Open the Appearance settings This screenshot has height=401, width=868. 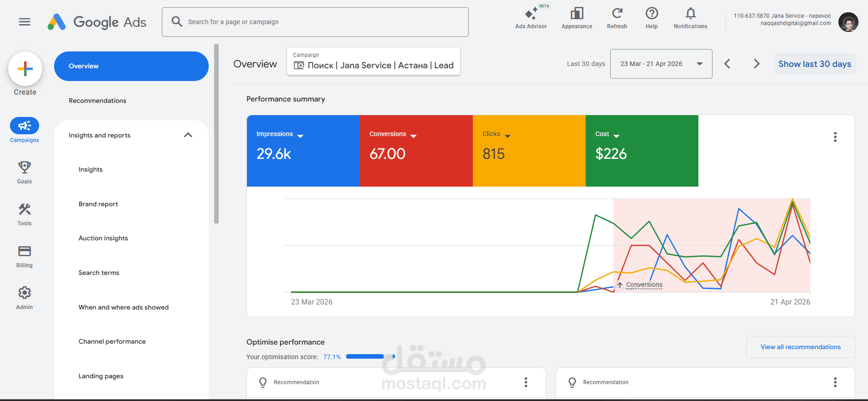(x=577, y=18)
